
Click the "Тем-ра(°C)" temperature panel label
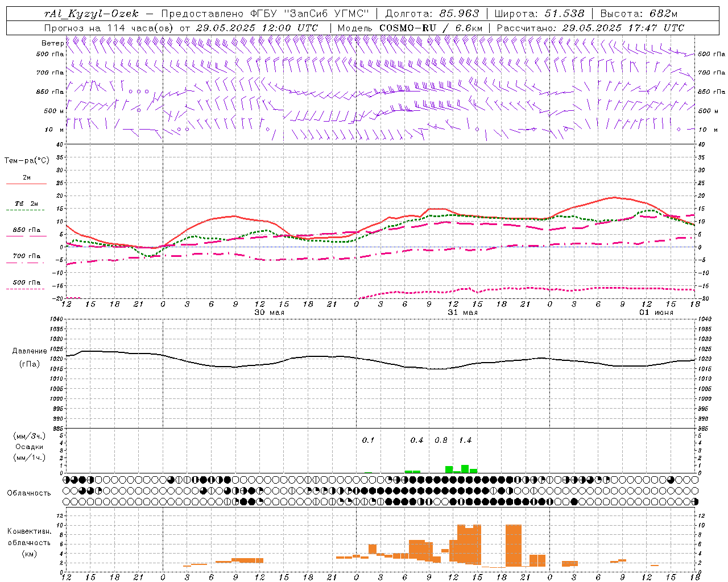(27, 161)
